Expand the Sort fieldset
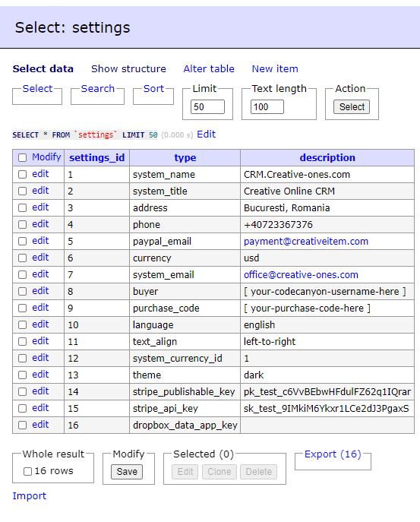The image size is (420, 522). (153, 89)
